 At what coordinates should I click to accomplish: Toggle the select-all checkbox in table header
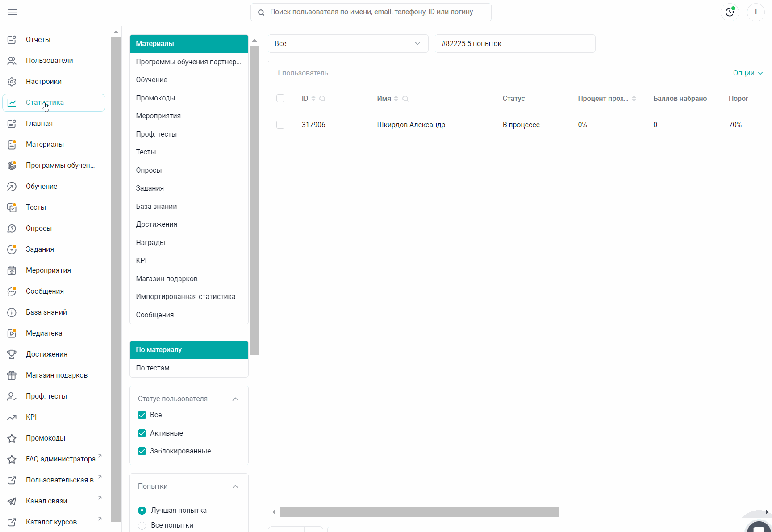(280, 98)
